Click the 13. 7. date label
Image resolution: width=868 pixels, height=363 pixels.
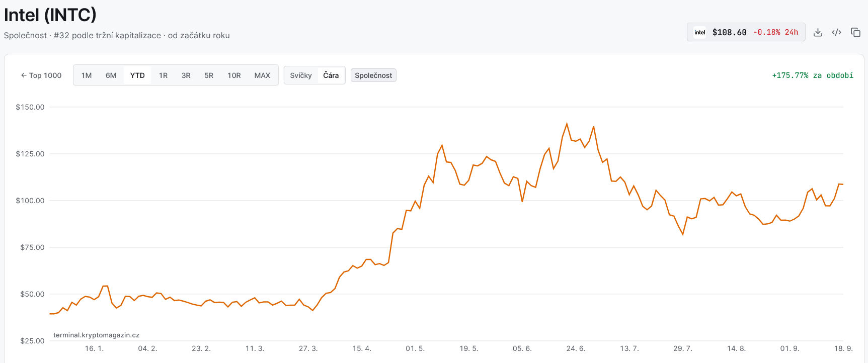click(x=629, y=348)
